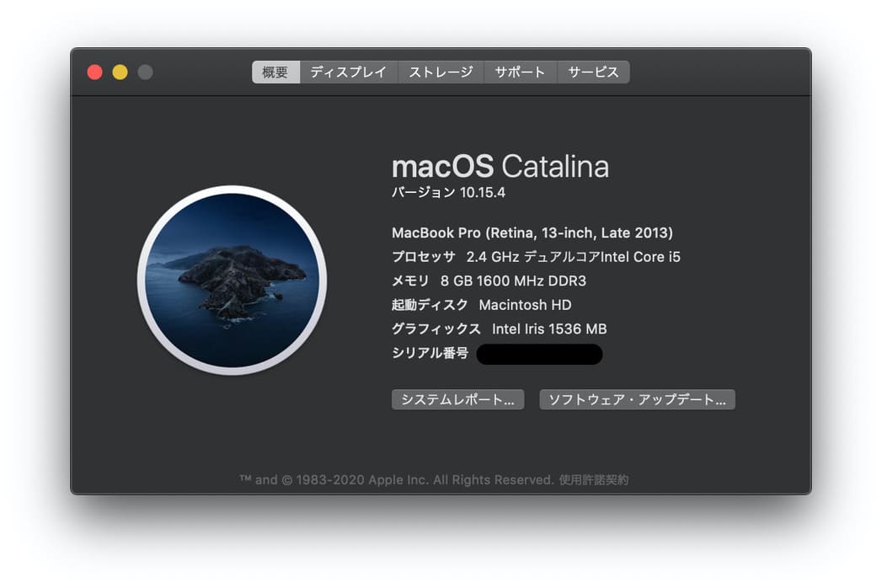The width and height of the screenshot is (882, 588).
Task: Select the ストレージ tab
Action: 441,72
